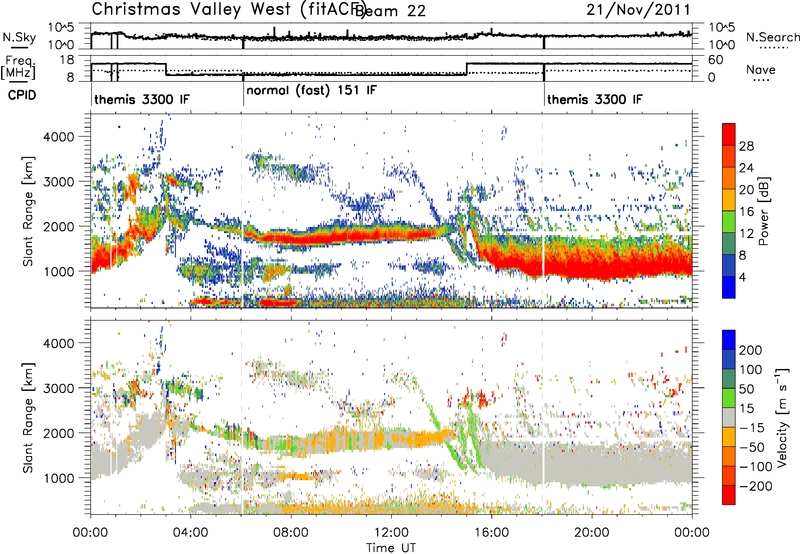Select the 'N.Sky' legend label
This screenshot has height=554, width=800.
[19, 37]
